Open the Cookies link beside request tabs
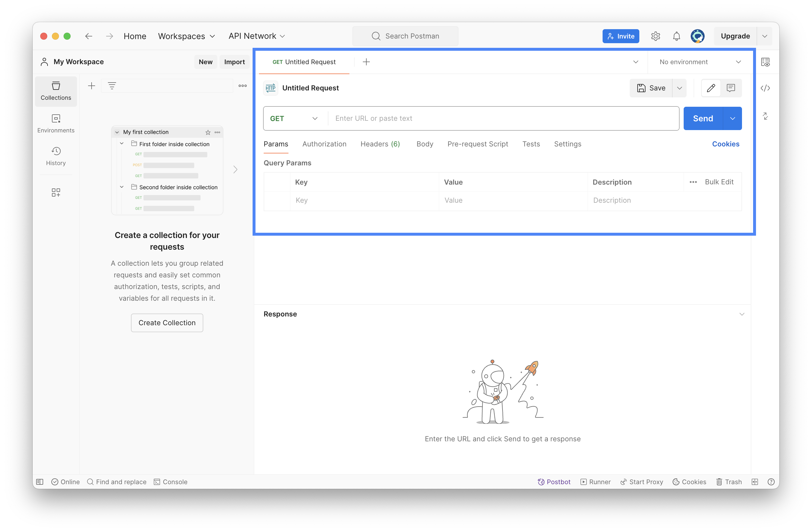 [x=725, y=144]
